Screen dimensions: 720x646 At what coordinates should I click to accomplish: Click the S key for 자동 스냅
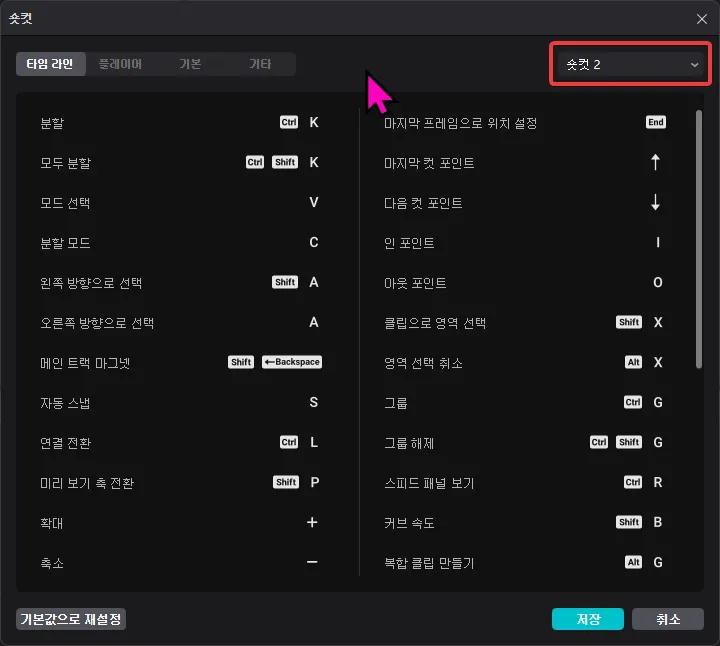pos(314,402)
